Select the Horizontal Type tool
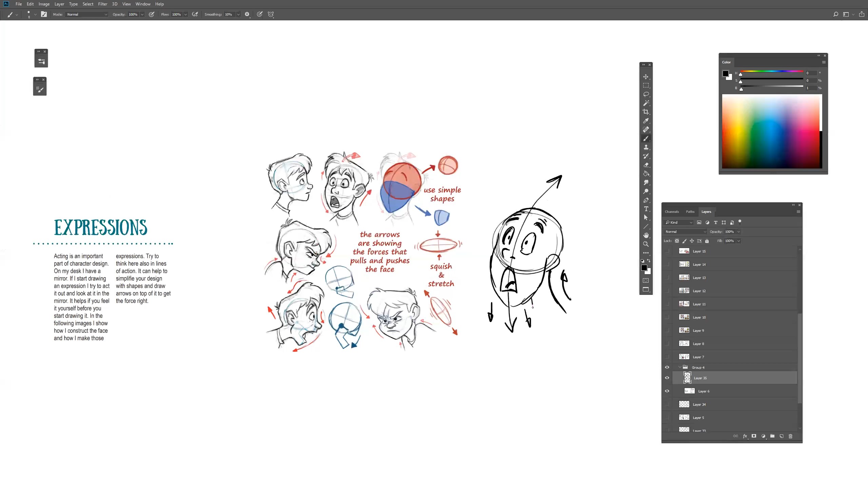This screenshot has height=488, width=868. click(646, 209)
